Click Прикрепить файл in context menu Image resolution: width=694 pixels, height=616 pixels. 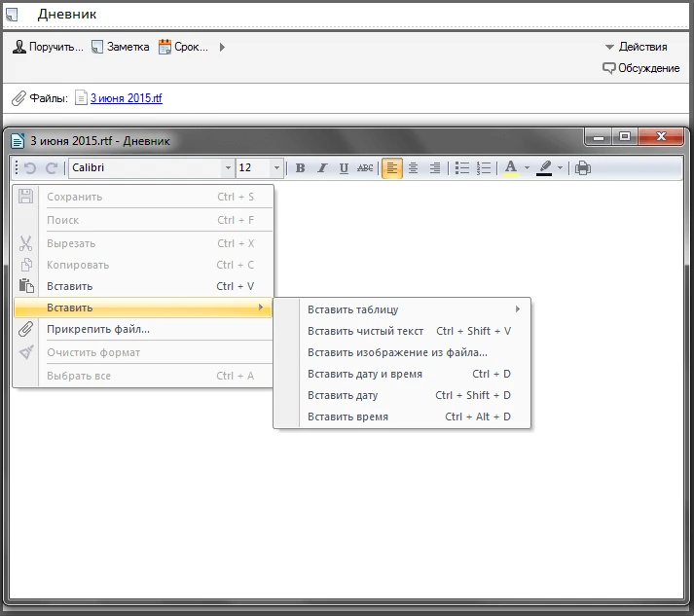pyautogui.click(x=98, y=329)
